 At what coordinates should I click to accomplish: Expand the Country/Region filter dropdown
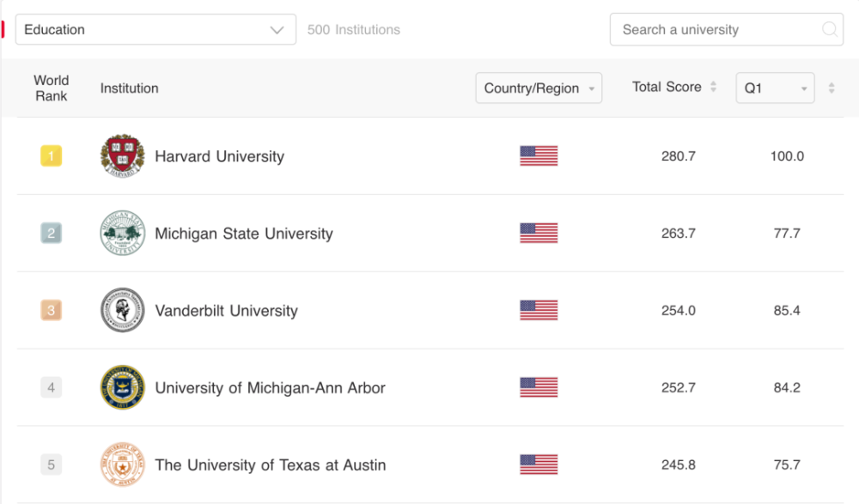(539, 88)
